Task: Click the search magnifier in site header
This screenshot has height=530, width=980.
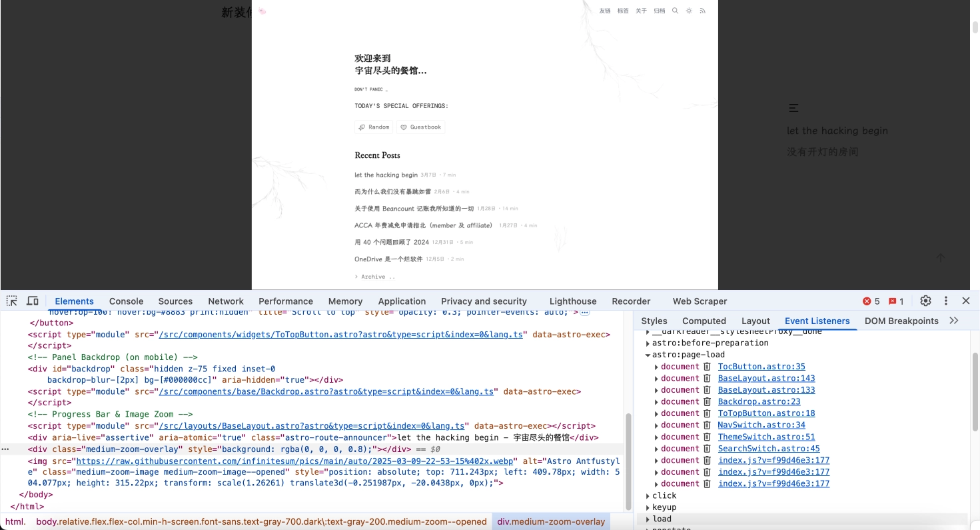Action: pyautogui.click(x=675, y=11)
